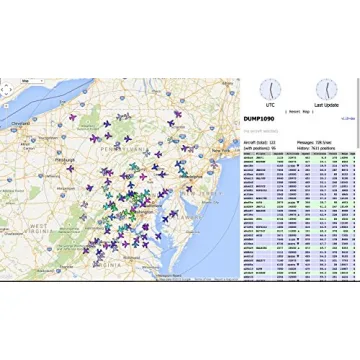Select the purple aircraft just east of Pittsburgh
The height and width of the screenshot is (360, 360).
70,169
